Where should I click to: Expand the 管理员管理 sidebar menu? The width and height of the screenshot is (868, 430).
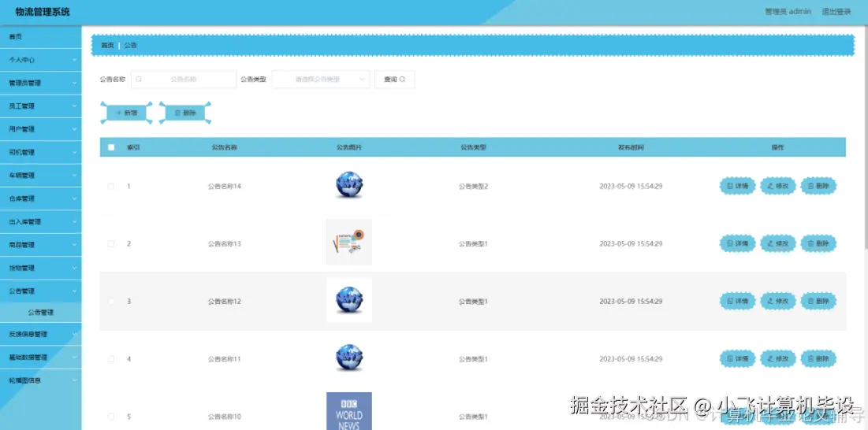pos(41,83)
